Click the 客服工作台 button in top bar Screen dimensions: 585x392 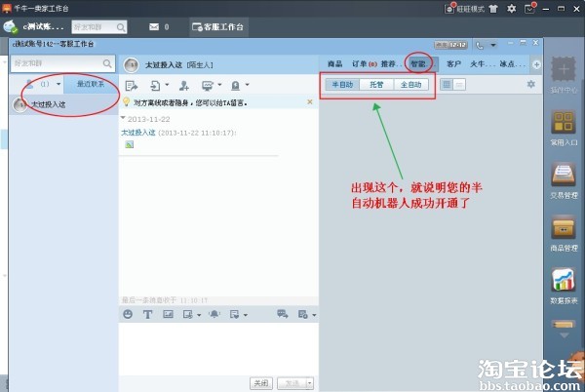point(218,26)
